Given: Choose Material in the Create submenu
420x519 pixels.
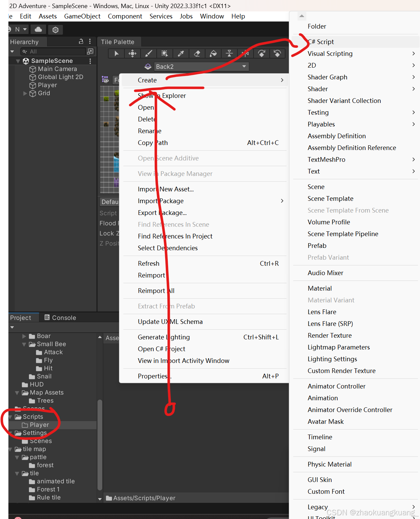Looking at the screenshot, I should tap(354, 288).
